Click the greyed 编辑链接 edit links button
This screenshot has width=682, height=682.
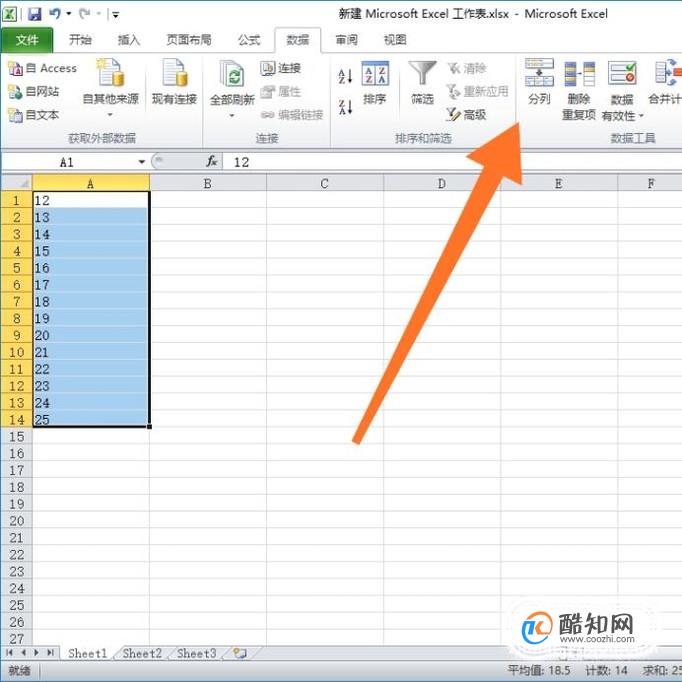point(292,115)
